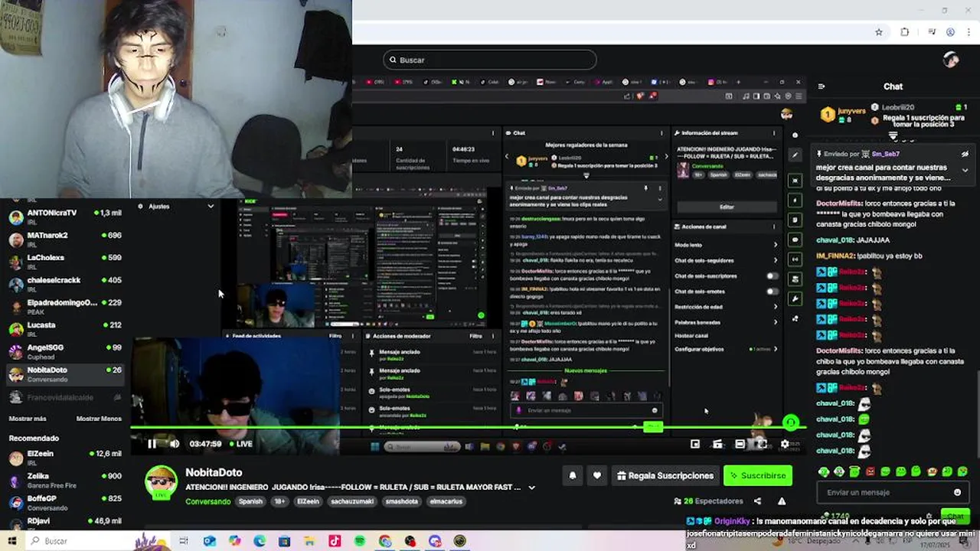Select the sachauzumaki stream tag
980x551 pixels.
(x=352, y=502)
